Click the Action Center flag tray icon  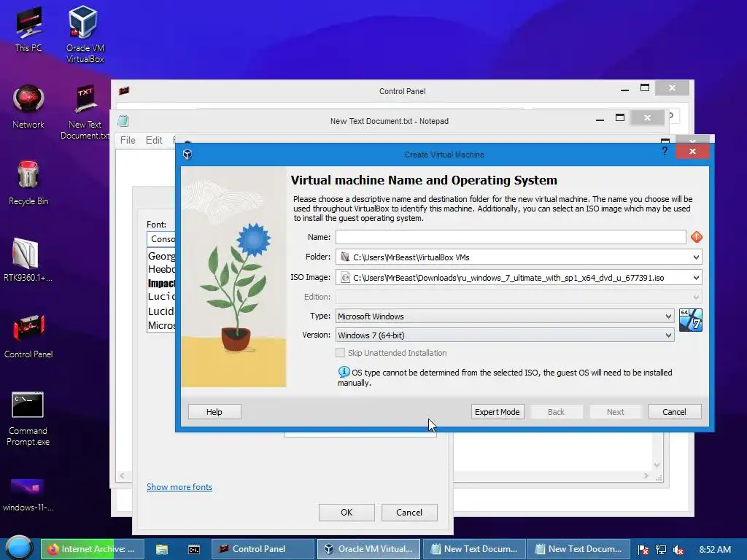643,550
